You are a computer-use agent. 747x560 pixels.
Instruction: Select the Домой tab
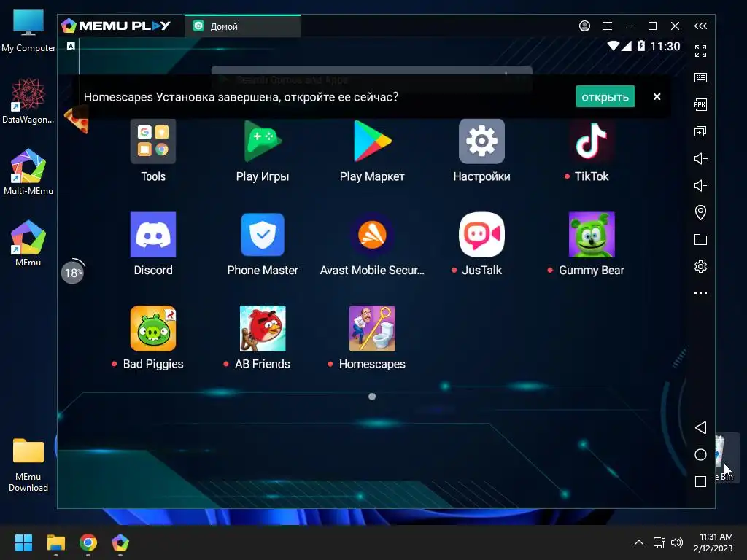242,26
